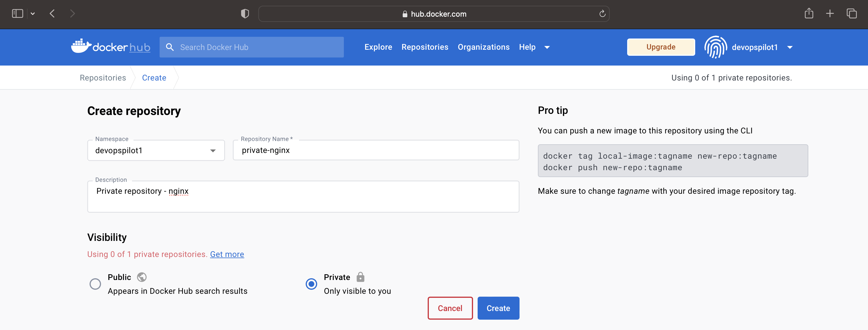
Task: Edit the Description text area
Action: click(303, 196)
